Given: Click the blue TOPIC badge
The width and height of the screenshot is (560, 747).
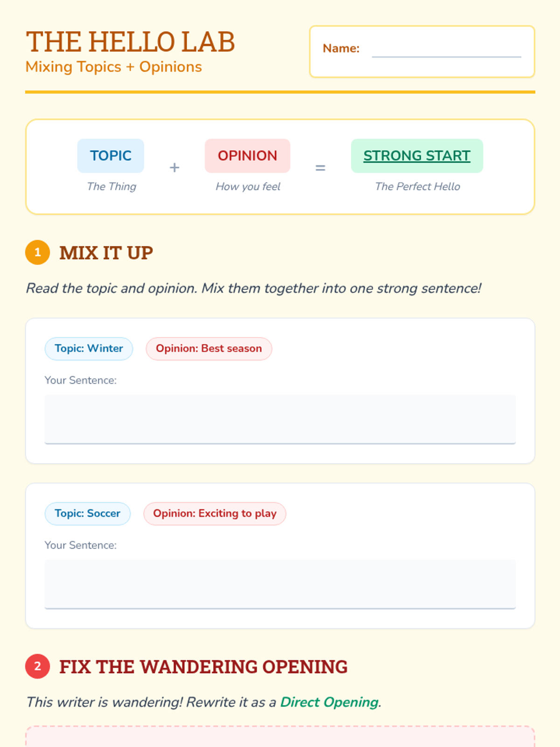Looking at the screenshot, I should point(111,156).
